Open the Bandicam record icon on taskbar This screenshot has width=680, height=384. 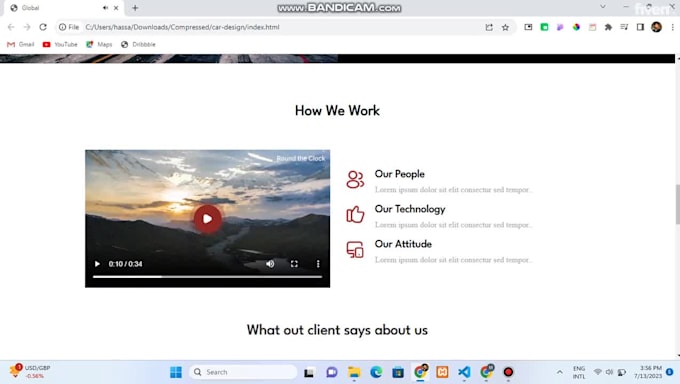click(x=508, y=372)
